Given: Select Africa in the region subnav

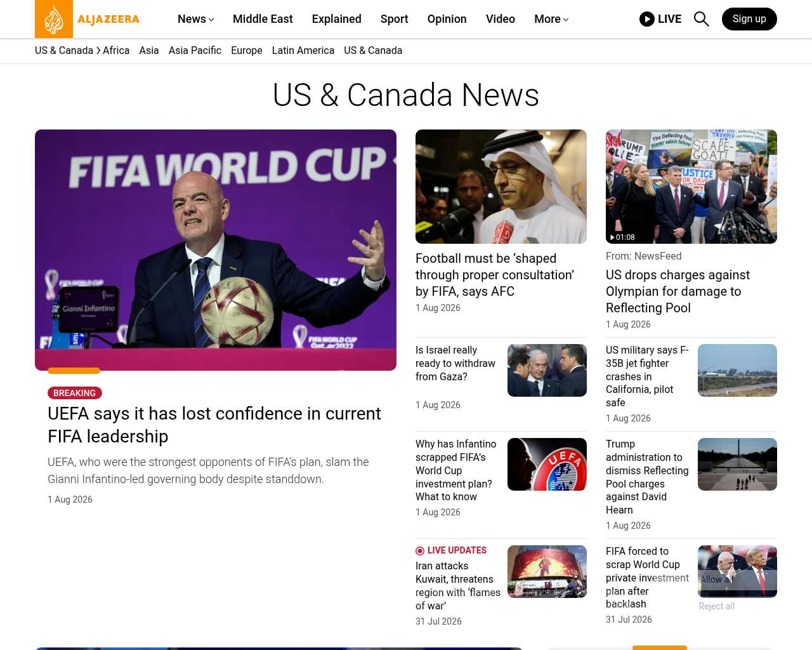Looking at the screenshot, I should click(116, 50).
